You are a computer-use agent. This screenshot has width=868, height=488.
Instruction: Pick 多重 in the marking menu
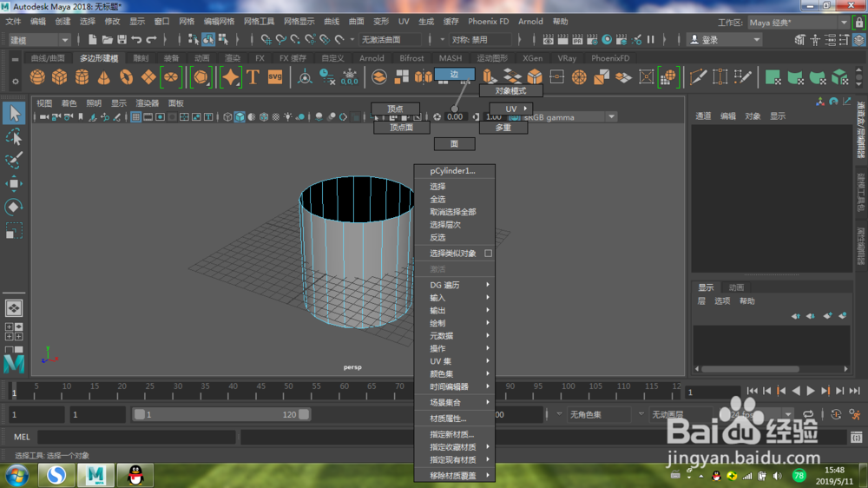(503, 128)
